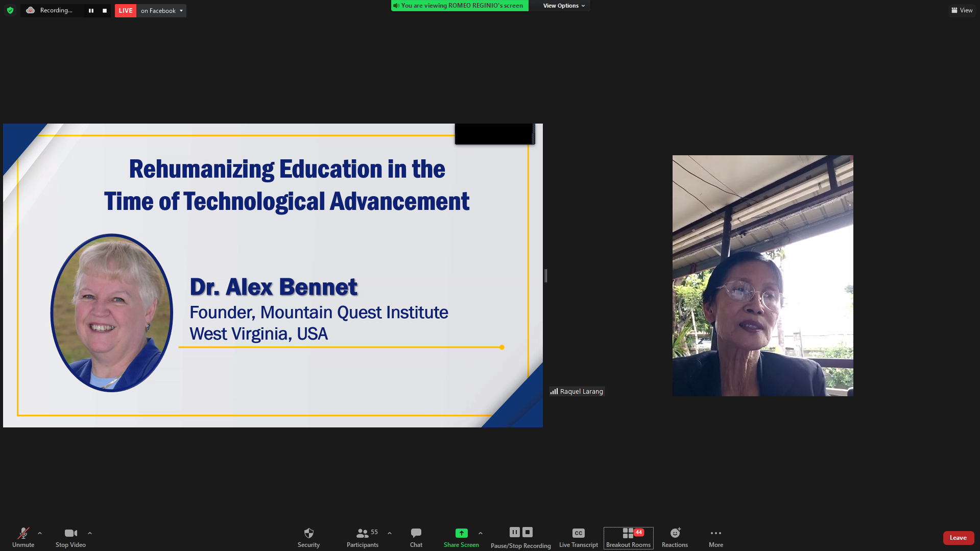Expand audio options arrow next to Unmute
Image resolution: width=980 pixels, height=551 pixels.
pyautogui.click(x=40, y=533)
